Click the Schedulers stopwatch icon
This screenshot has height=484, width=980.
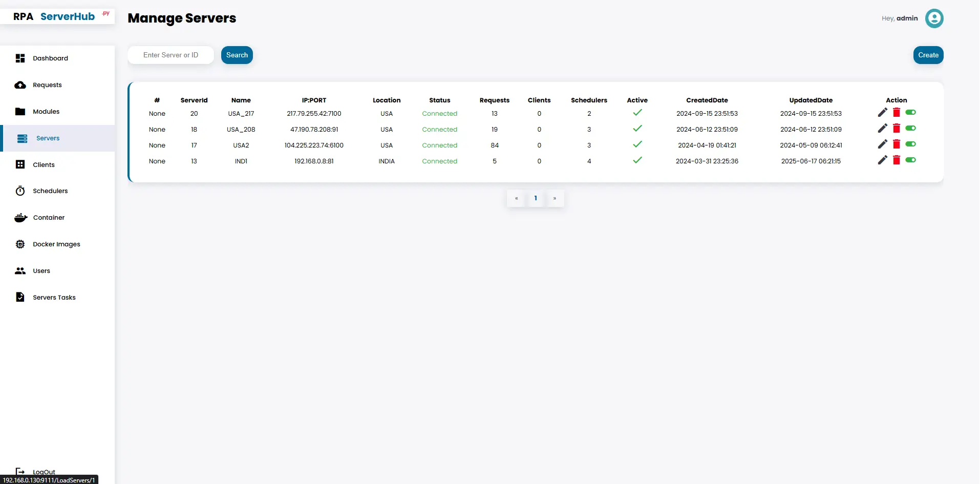tap(19, 190)
